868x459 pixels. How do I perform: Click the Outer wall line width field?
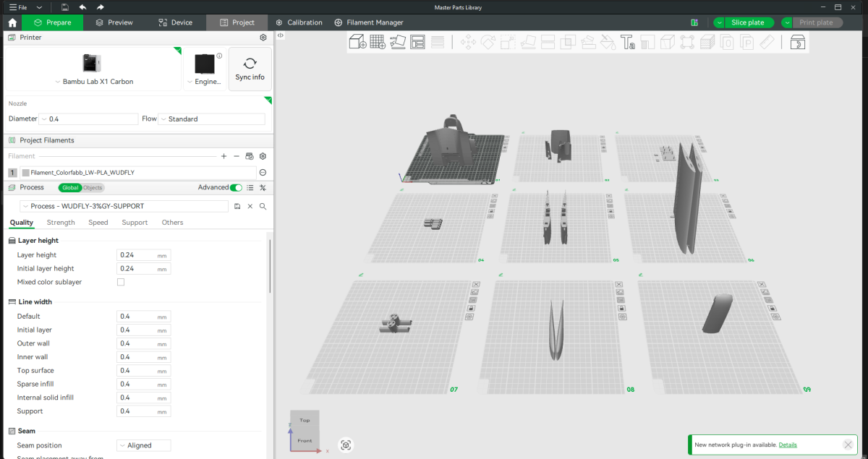coord(144,343)
